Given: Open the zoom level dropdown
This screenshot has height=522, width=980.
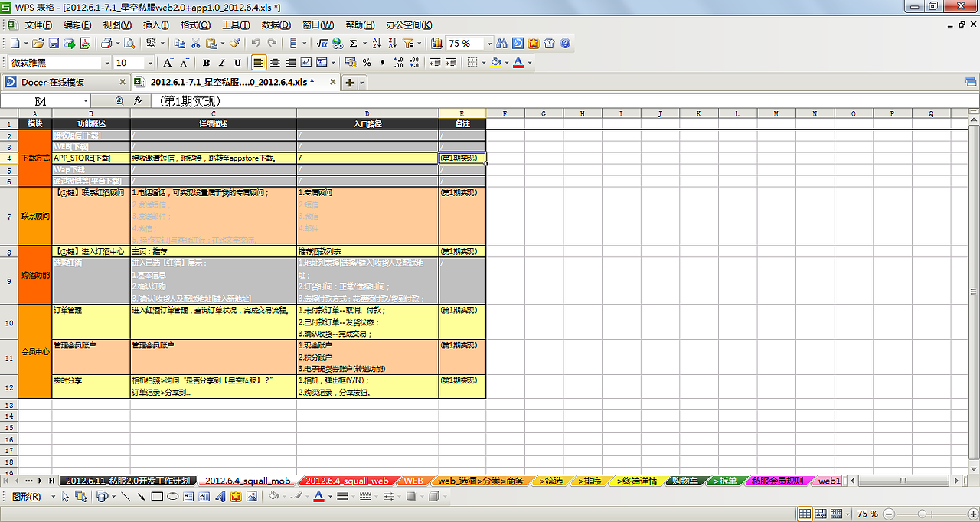Looking at the screenshot, I should pos(489,44).
